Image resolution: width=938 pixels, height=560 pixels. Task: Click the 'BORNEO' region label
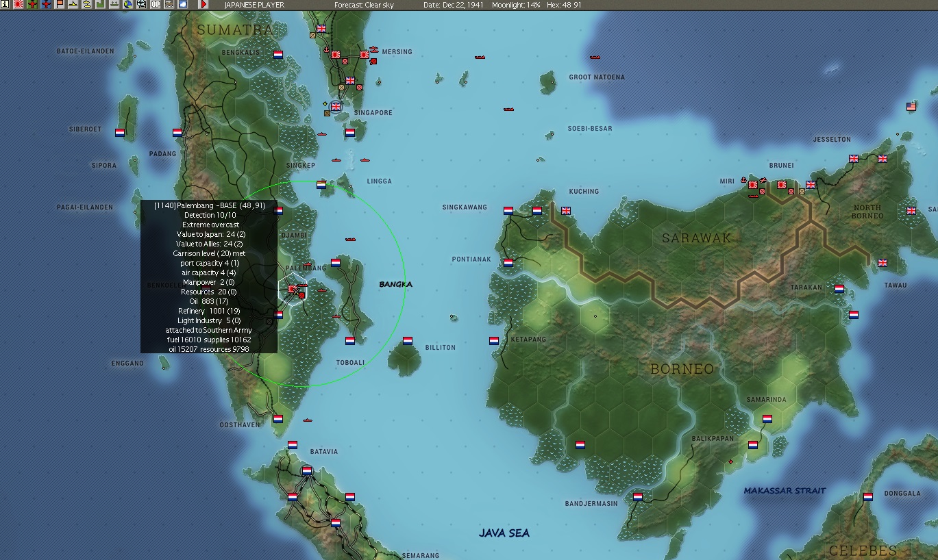[682, 369]
